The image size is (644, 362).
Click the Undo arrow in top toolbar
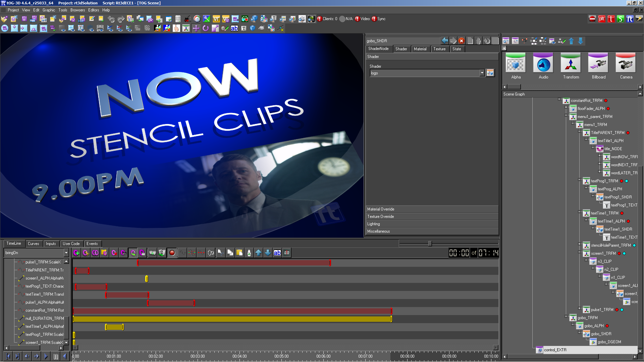click(111, 19)
